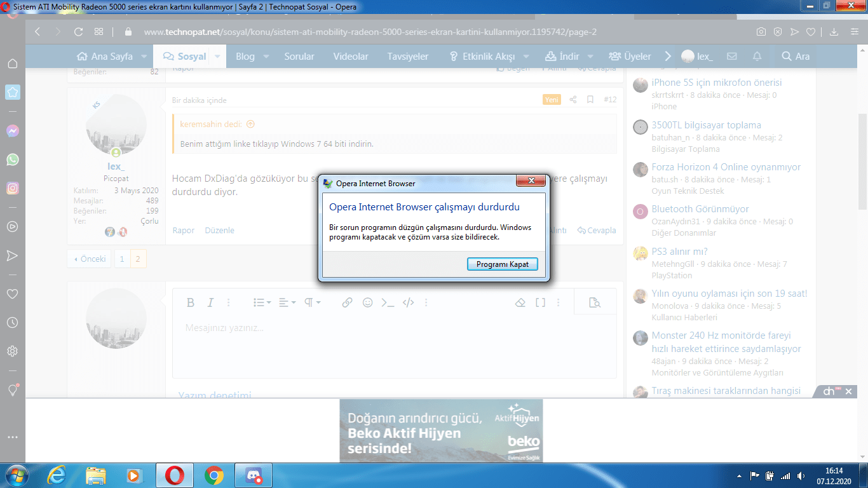Open Opera's downloads arrow icon
This screenshot has height=488, width=868.
click(x=834, y=32)
